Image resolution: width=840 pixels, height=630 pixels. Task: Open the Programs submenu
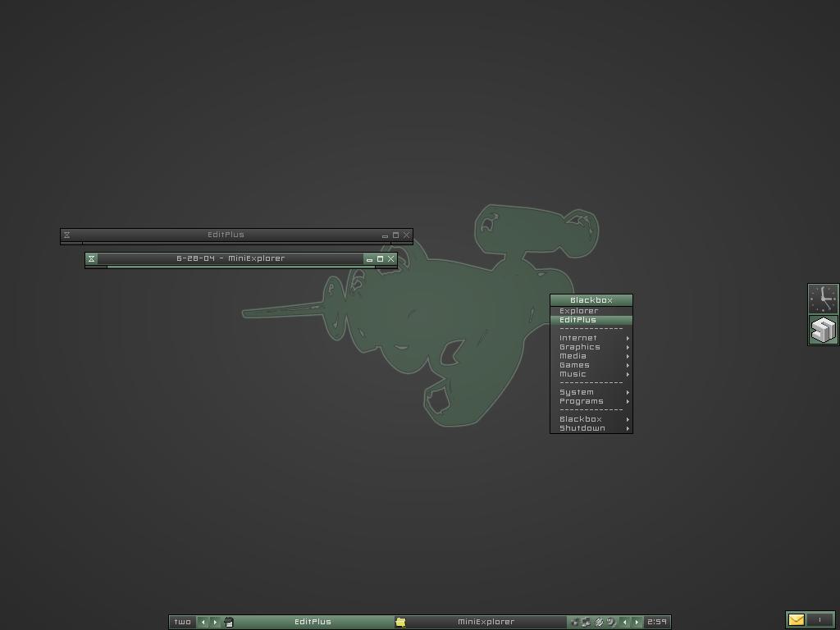tap(591, 401)
